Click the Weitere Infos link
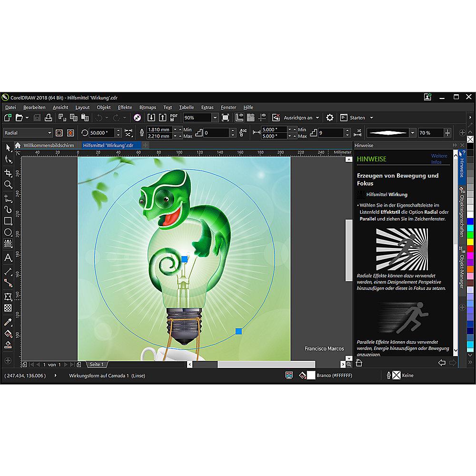The width and height of the screenshot is (476, 476). [439, 159]
